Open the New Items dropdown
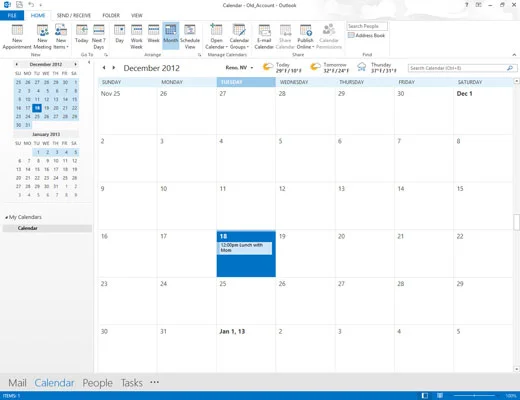Image resolution: width=520 pixels, height=400 pixels. coord(61,36)
